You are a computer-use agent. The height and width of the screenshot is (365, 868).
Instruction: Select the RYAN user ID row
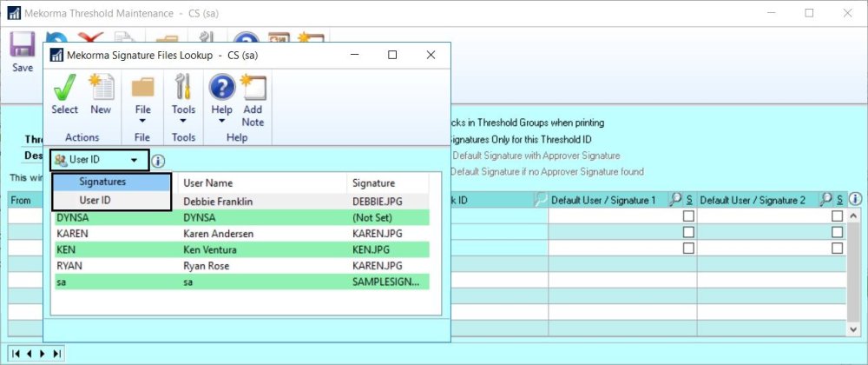(69, 266)
